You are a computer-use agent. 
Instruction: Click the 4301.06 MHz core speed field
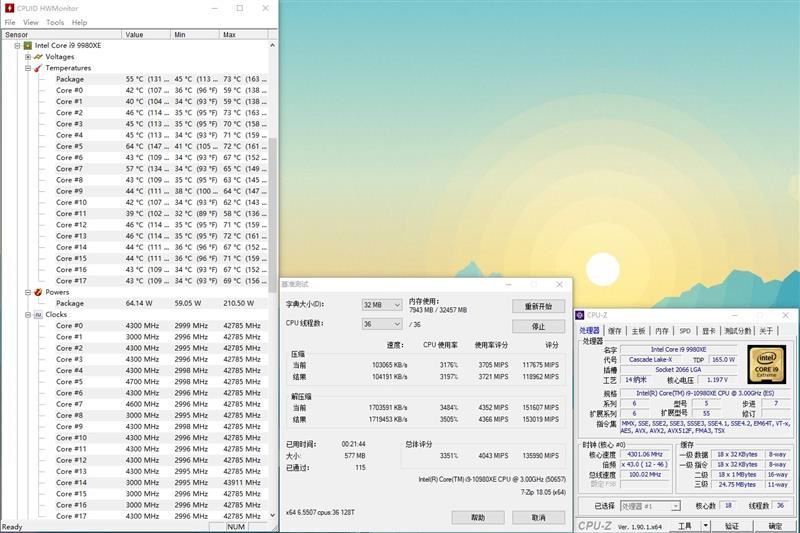coord(644,454)
